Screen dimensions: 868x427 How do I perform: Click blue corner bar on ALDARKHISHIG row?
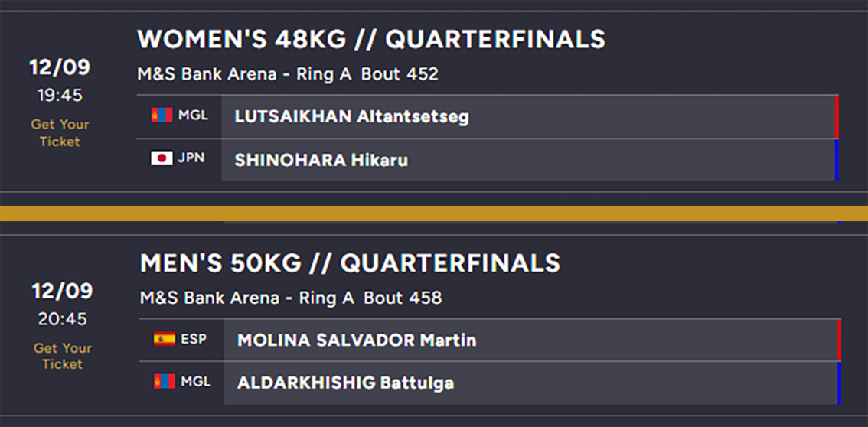tap(840, 383)
